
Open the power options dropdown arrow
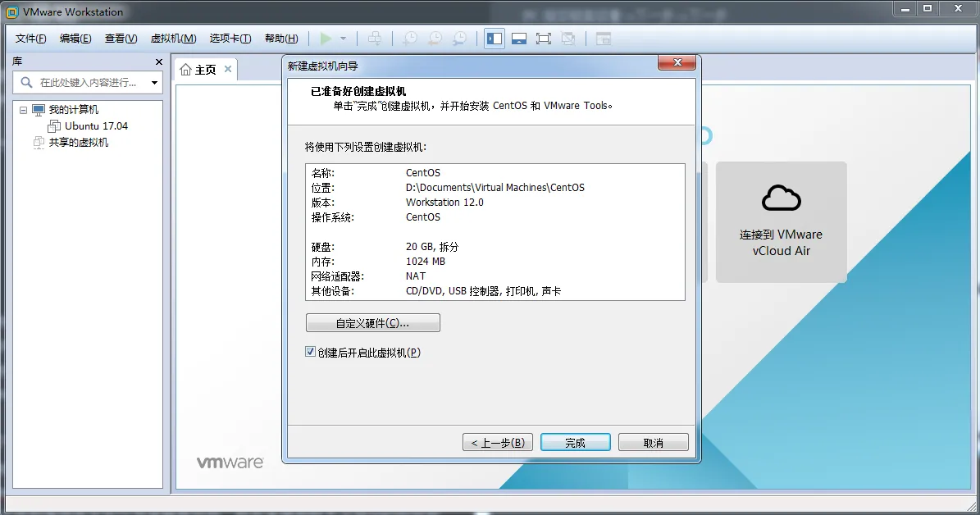pos(343,39)
